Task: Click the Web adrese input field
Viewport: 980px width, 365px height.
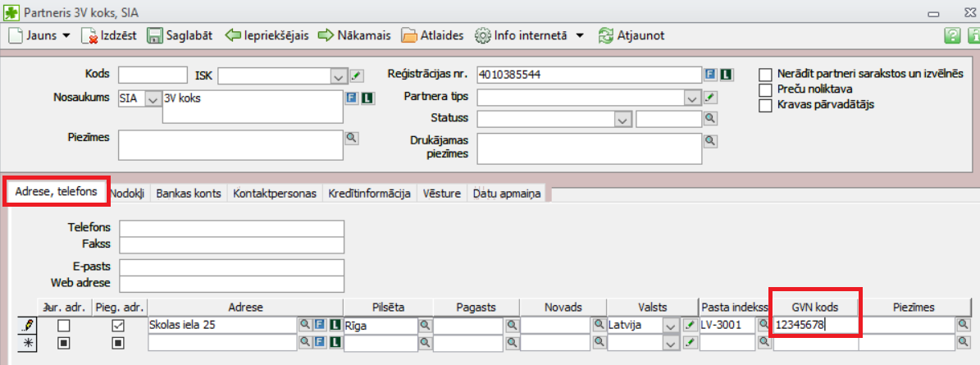Action: [231, 283]
